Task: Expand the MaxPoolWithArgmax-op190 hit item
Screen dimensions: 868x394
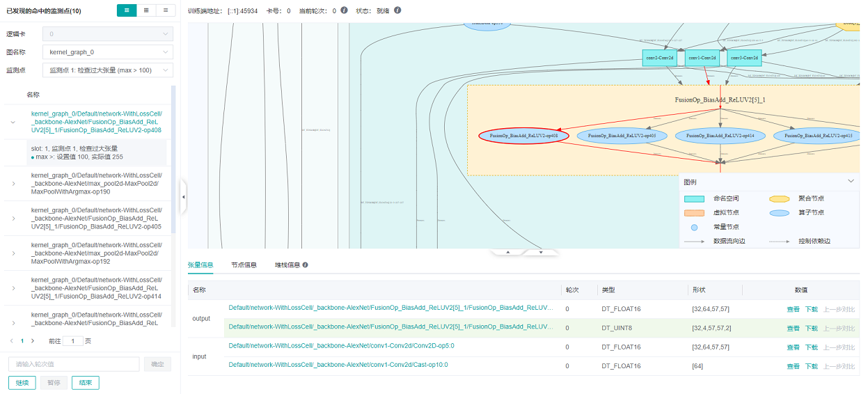Action: coord(14,184)
